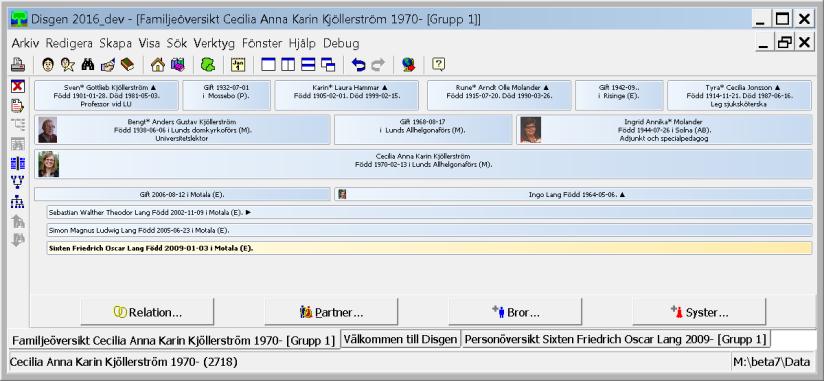Click the Partner... button
The image size is (824, 381).
coord(331,312)
